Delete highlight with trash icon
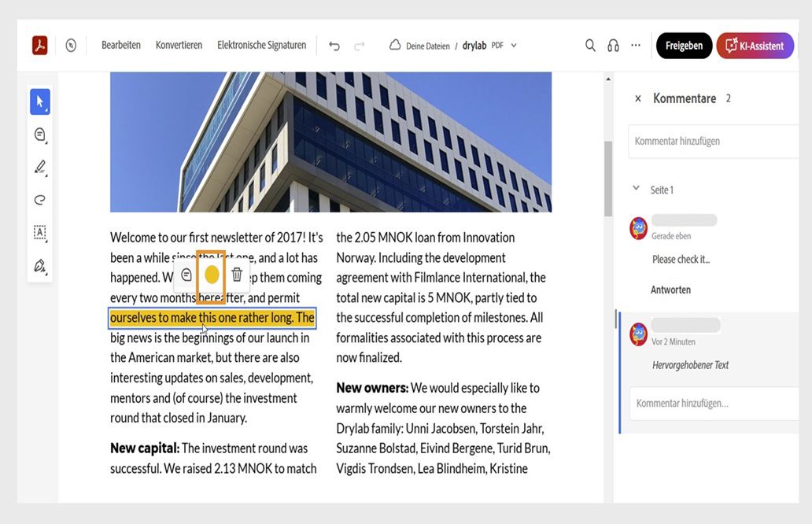 click(x=237, y=275)
